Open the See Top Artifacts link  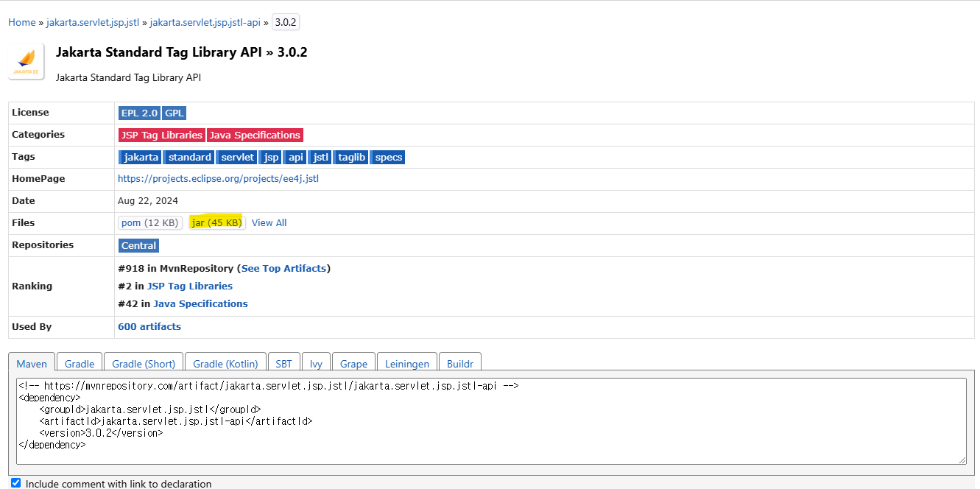(283, 268)
